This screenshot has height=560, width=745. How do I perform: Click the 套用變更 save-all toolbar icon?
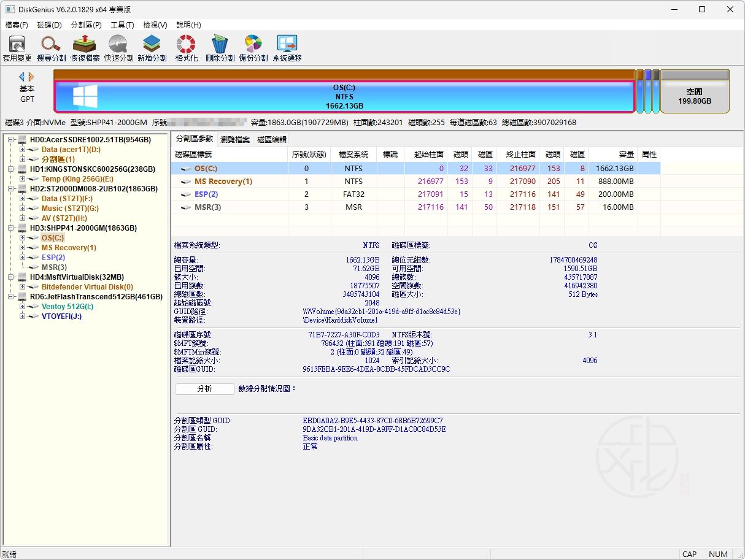[17, 48]
